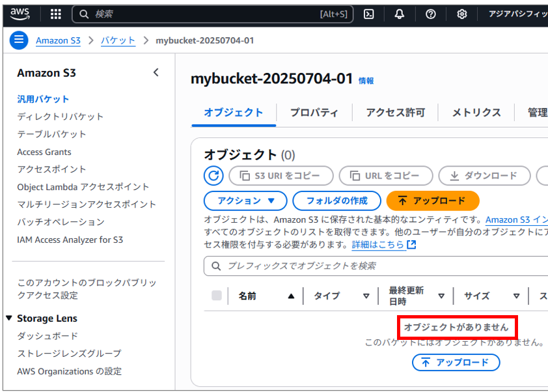Click the mybucket-20250704-01 page heading
Image resolution: width=548 pixels, height=392 pixels.
(271, 79)
